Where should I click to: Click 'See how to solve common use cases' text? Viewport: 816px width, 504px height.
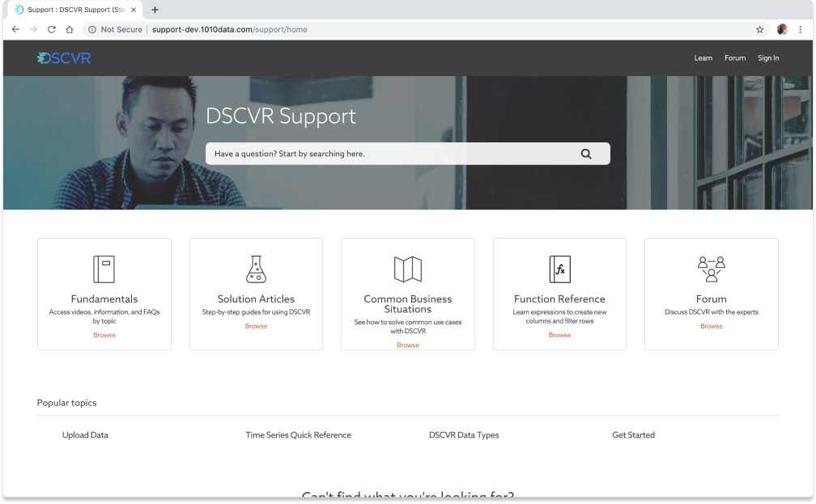point(408,323)
